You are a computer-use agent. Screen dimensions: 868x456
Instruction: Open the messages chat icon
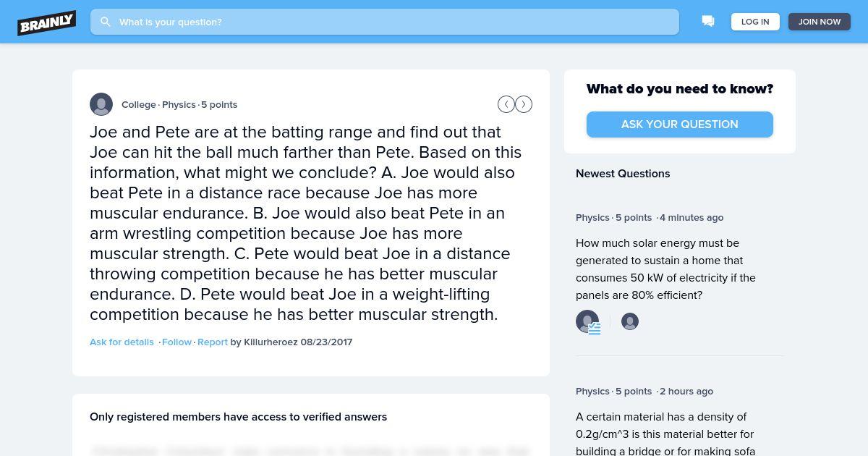click(708, 22)
